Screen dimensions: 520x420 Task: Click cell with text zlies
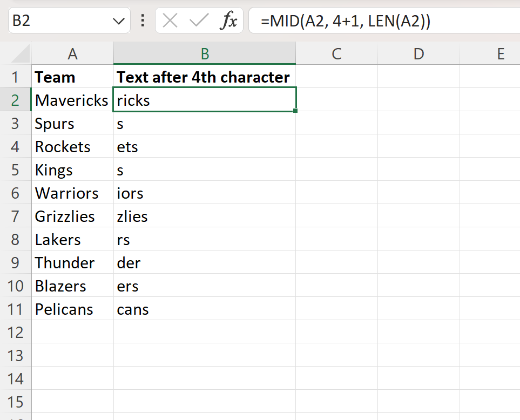tap(205, 216)
